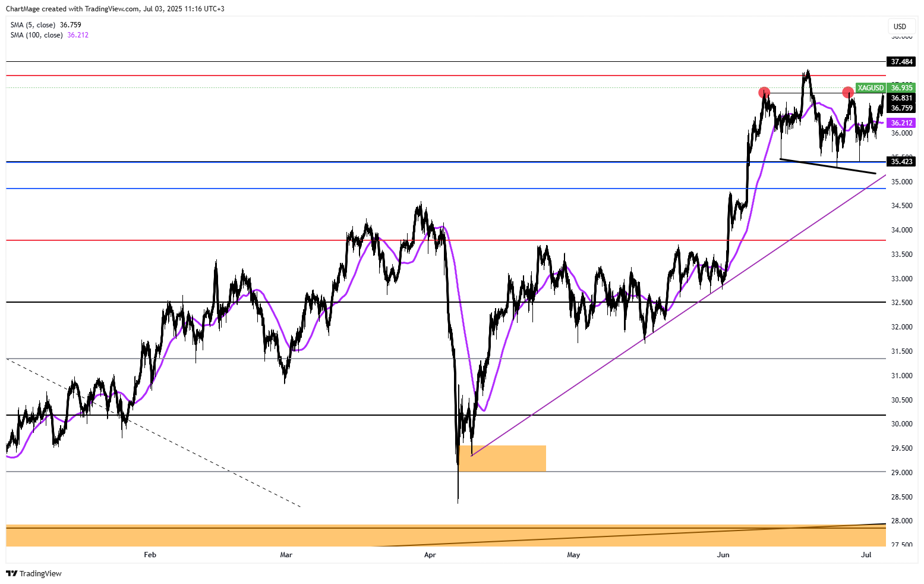Select the black horizontal line at 32.500

446,302
